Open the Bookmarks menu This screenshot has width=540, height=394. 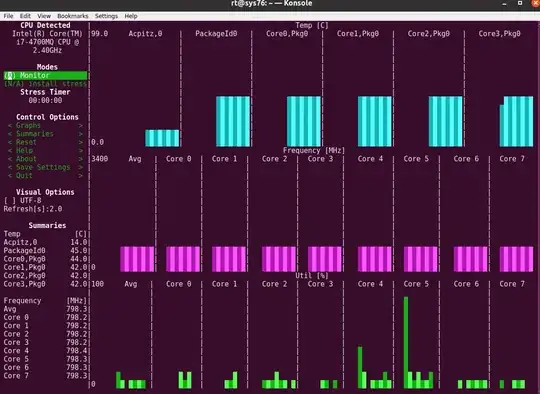(x=73, y=16)
